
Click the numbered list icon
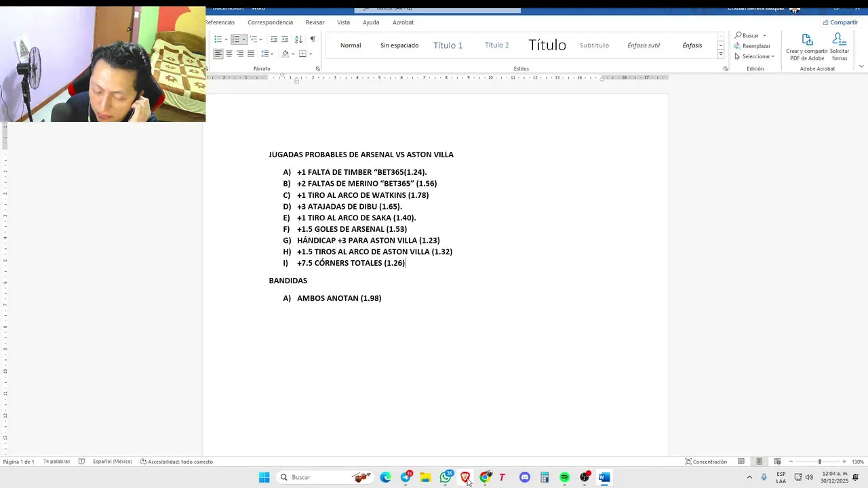point(236,39)
